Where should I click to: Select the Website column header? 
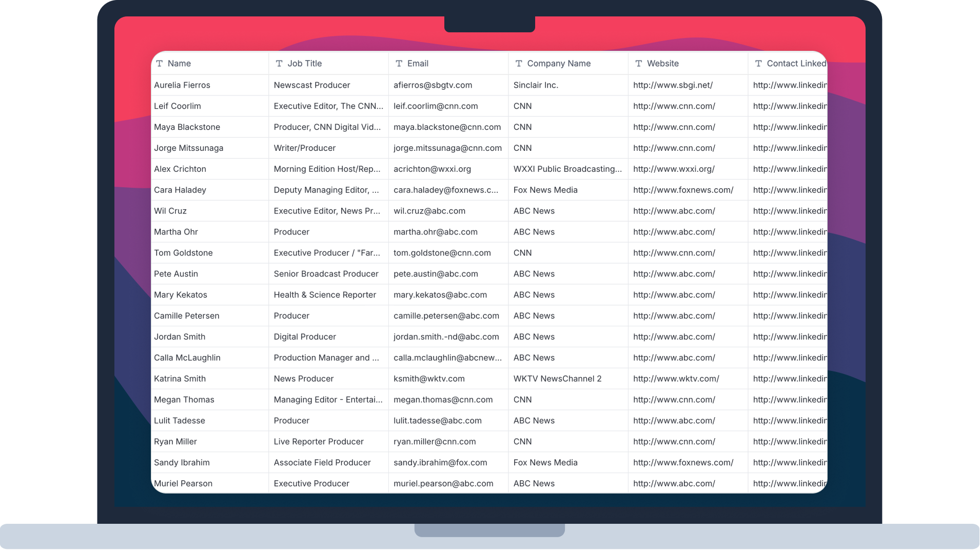pos(688,64)
